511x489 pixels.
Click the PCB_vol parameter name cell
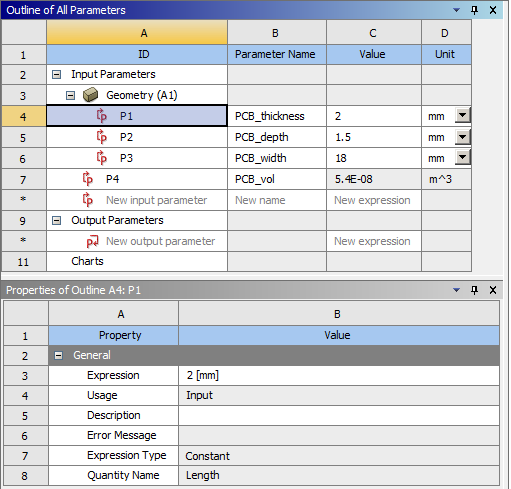coord(277,179)
